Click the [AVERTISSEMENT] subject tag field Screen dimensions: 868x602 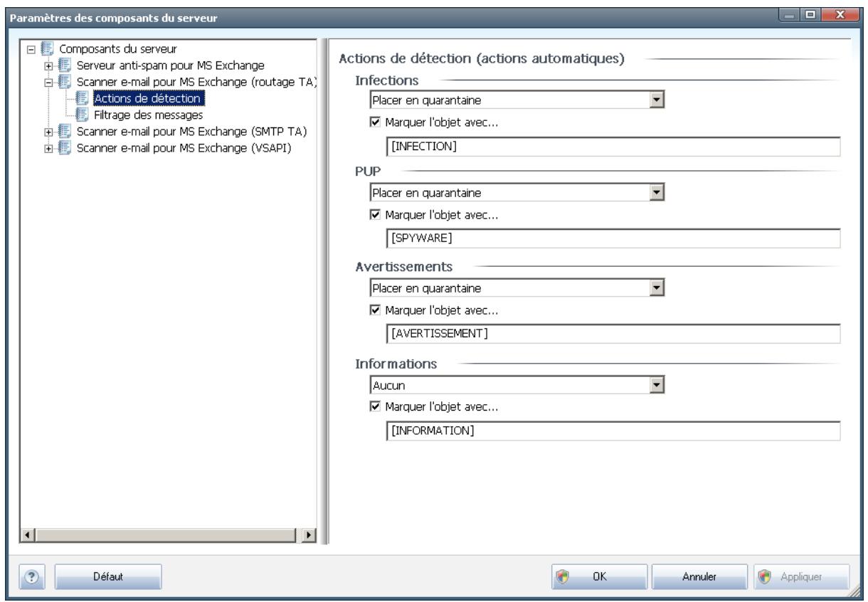click(613, 333)
